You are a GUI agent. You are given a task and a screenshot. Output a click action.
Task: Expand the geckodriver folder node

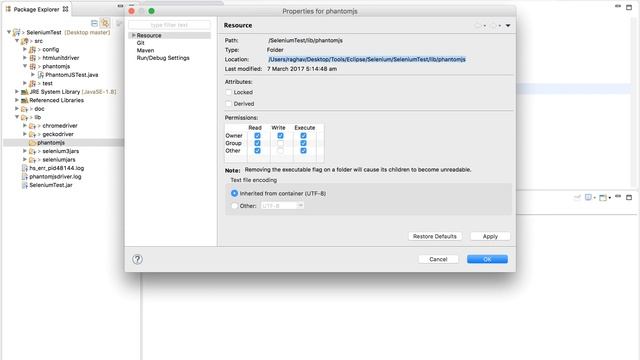[x=25, y=134]
